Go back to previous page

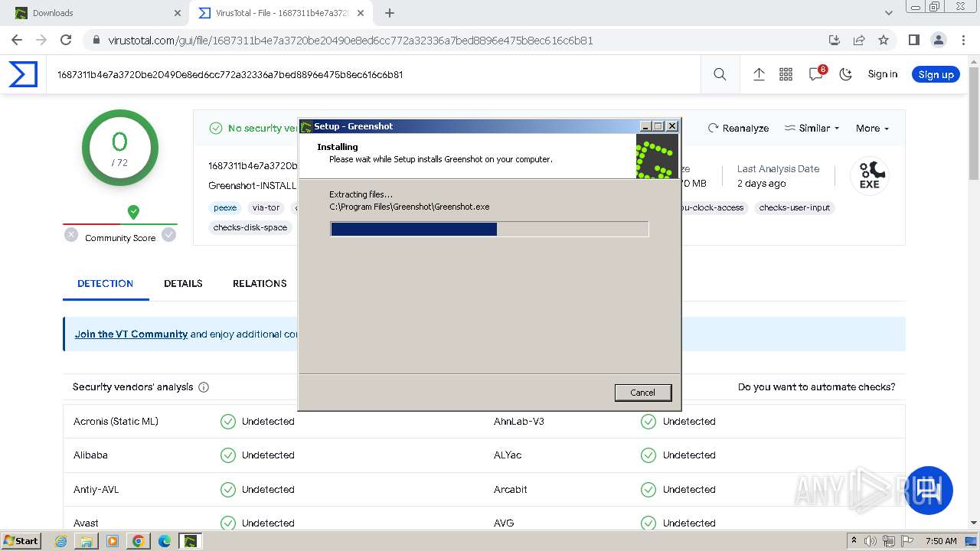coord(17,40)
